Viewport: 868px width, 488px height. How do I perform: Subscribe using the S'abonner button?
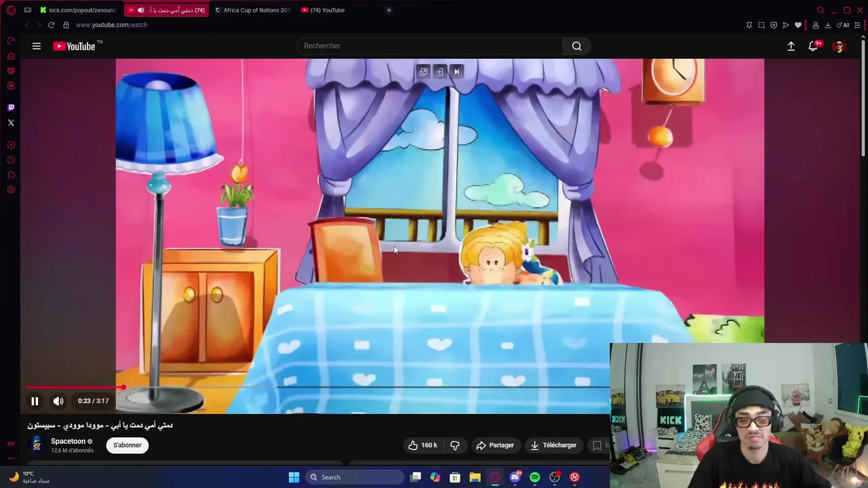point(127,445)
